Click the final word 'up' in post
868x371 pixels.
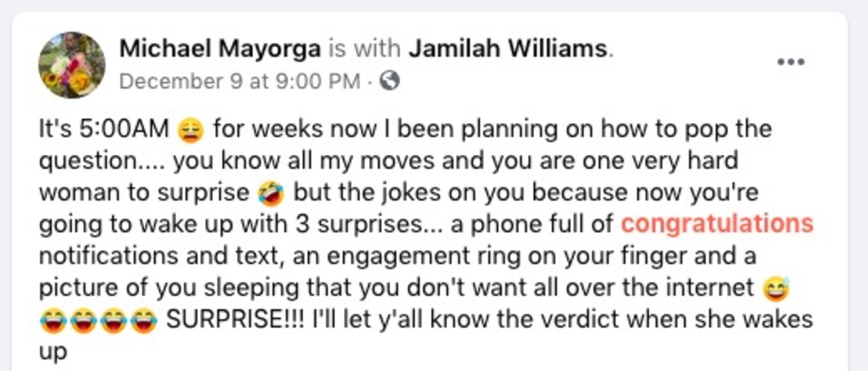(53, 352)
